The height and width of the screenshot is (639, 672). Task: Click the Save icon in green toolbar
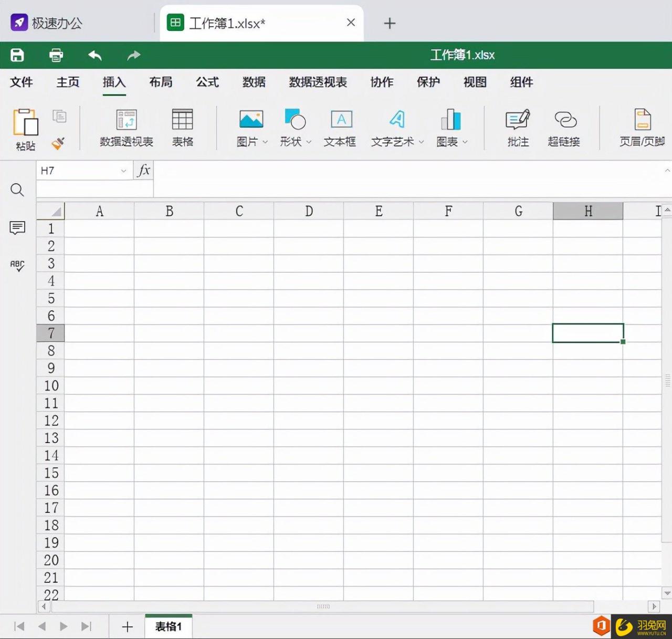click(x=17, y=55)
